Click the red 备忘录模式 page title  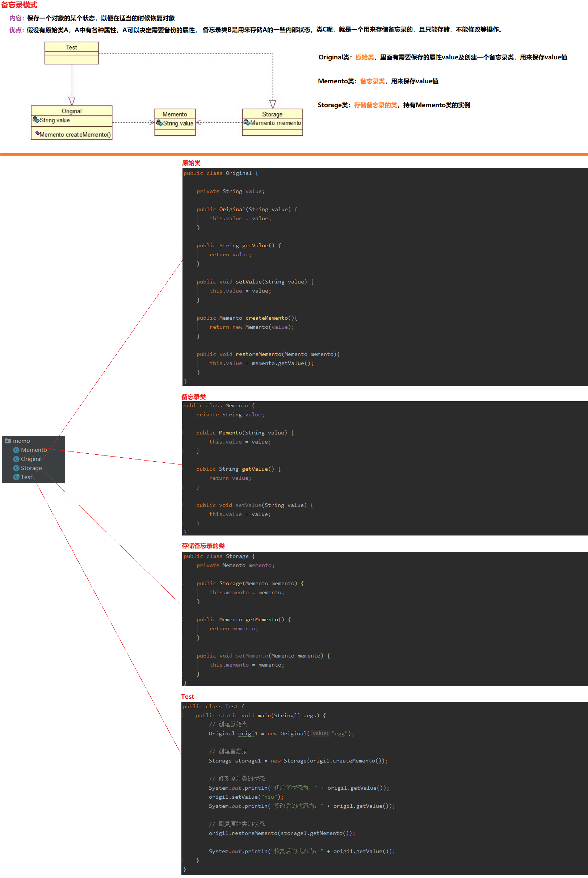(19, 5)
